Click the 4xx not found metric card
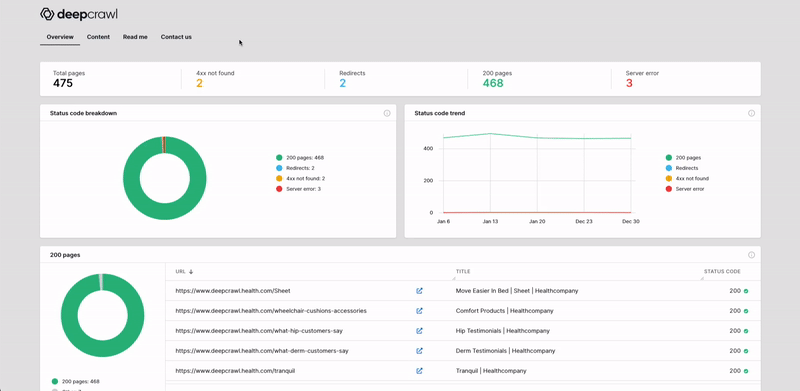The image size is (800, 391). click(x=215, y=79)
